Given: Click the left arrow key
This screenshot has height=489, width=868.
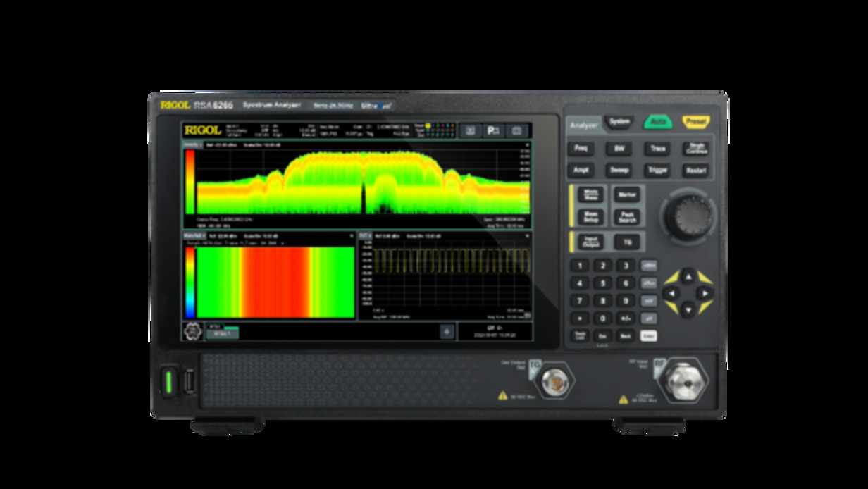Looking at the screenshot, I should click(671, 292).
